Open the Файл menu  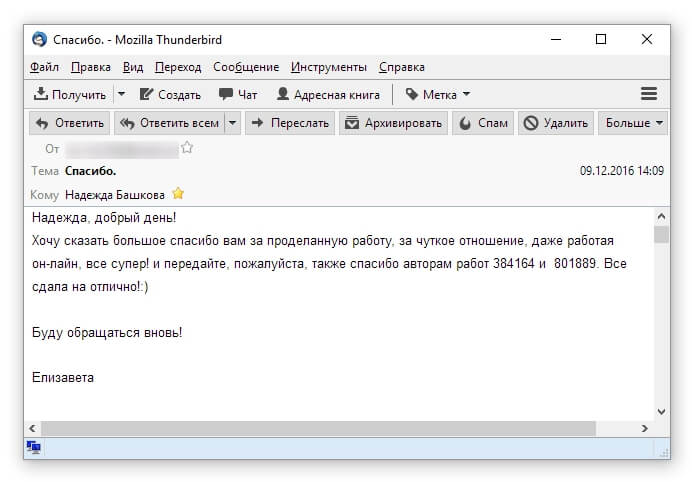[x=44, y=67]
